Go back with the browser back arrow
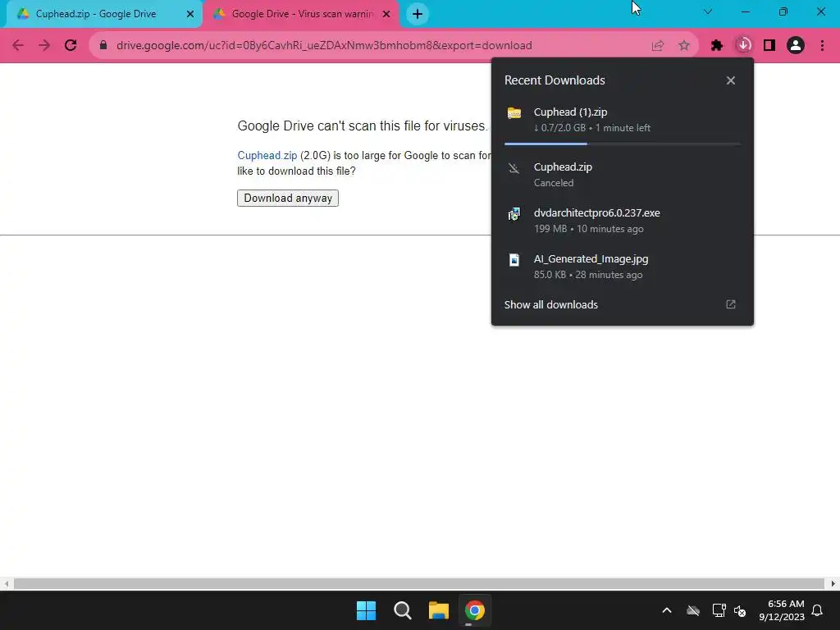The image size is (840, 630). pyautogui.click(x=18, y=46)
